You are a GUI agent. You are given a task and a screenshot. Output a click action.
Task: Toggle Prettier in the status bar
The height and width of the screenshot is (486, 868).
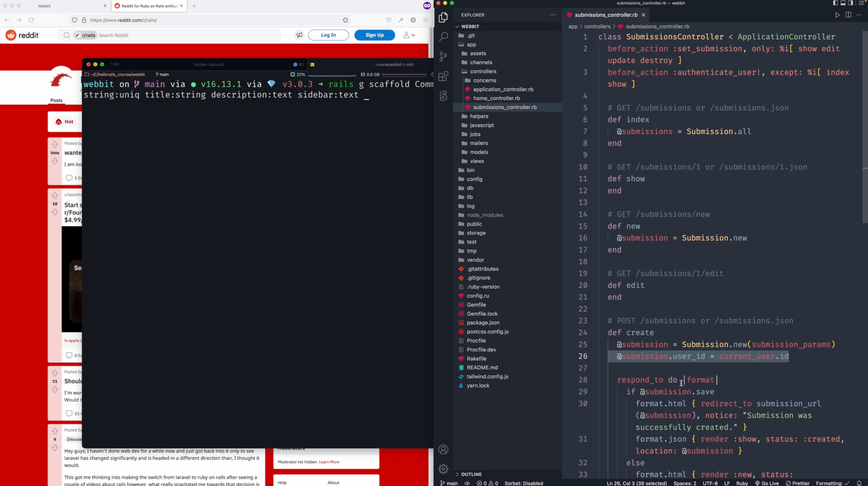[798, 483]
